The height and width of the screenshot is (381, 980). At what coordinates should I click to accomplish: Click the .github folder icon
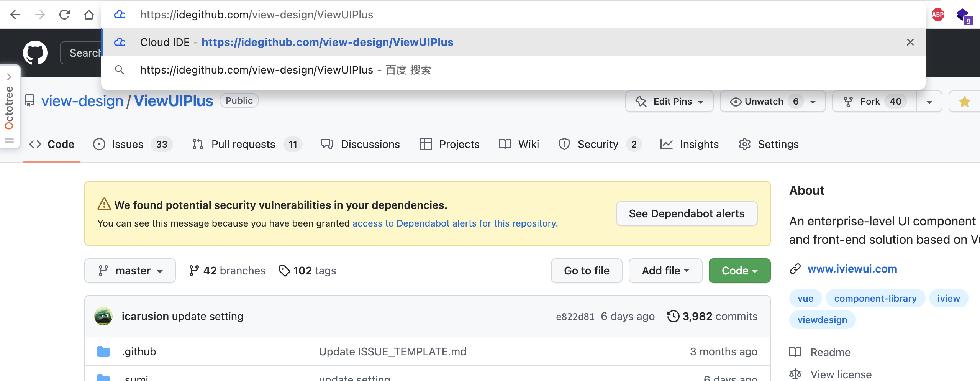[103, 351]
